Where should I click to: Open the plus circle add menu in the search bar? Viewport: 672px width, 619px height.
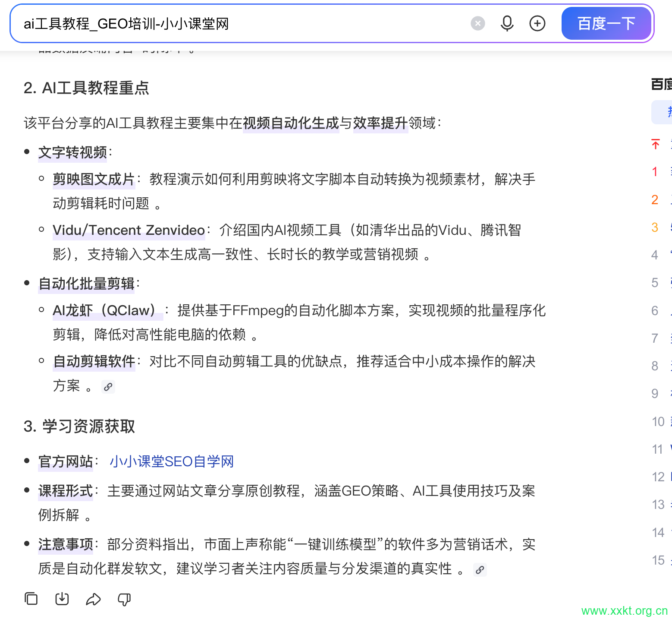pyautogui.click(x=537, y=23)
